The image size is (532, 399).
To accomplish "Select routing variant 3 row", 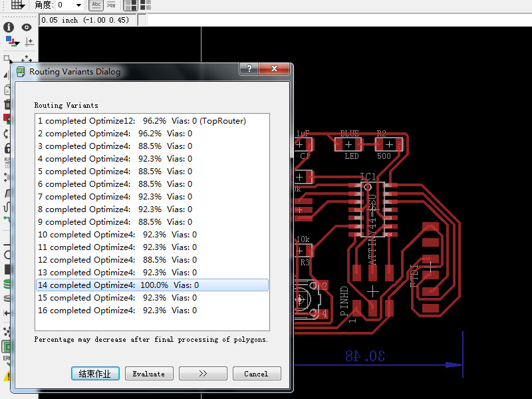I will (x=152, y=146).
